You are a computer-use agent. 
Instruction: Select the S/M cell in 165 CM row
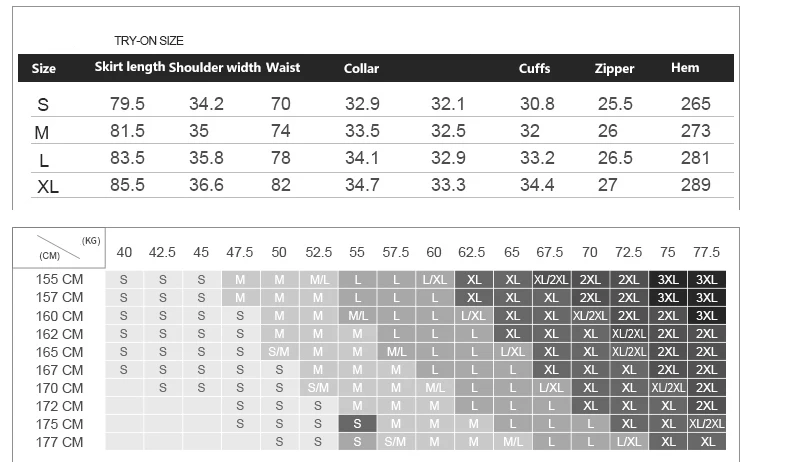coord(279,352)
